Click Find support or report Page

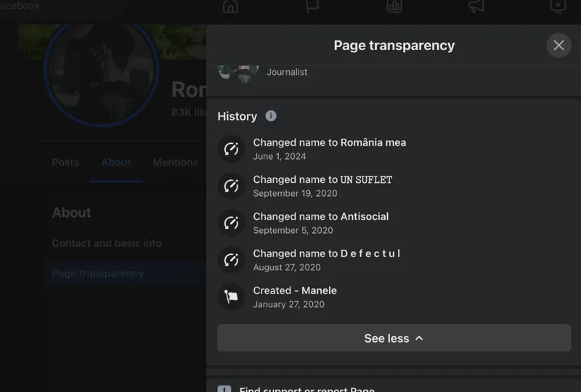click(x=306, y=389)
